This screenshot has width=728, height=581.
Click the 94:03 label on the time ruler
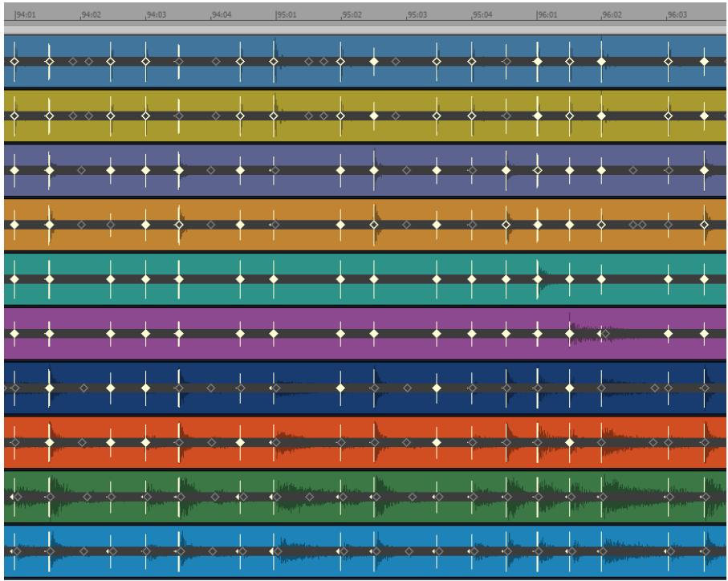156,15
